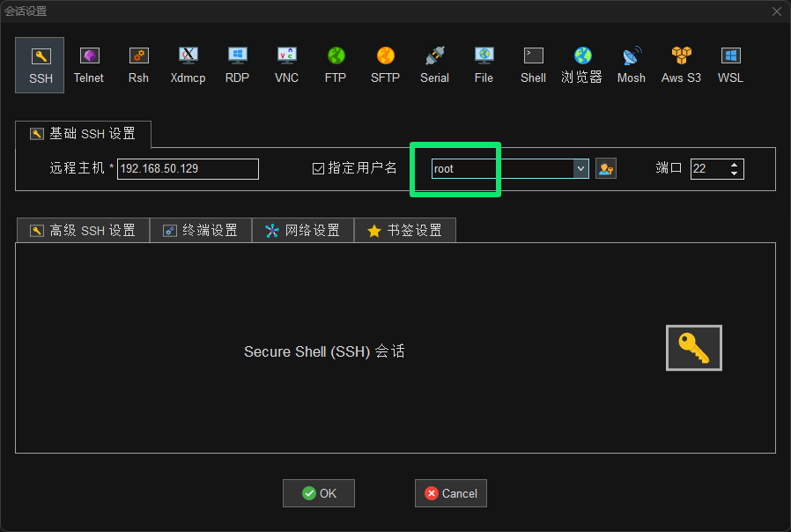The width and height of the screenshot is (791, 532).
Task: Click the user credentials manager icon
Action: 605,168
